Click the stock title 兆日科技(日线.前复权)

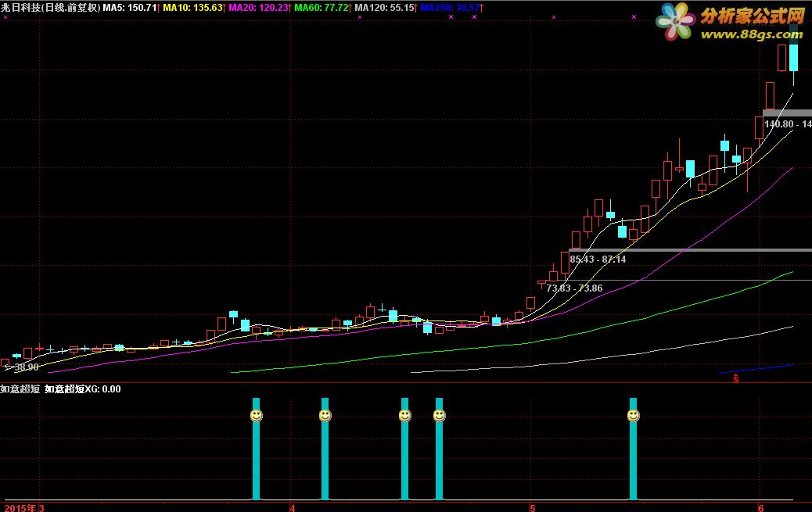51,8
